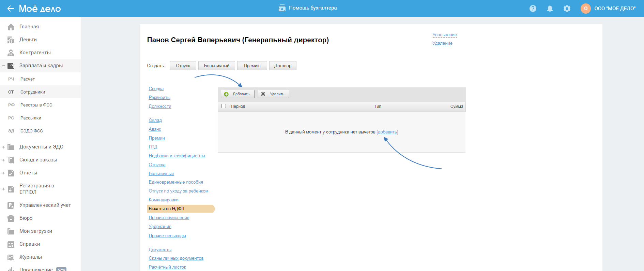Click the Управленческий учет icon
644x271 pixels.
coord(11,205)
